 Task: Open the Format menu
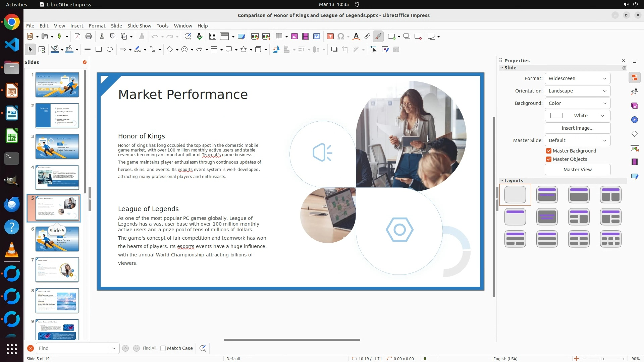pyautogui.click(x=97, y=26)
